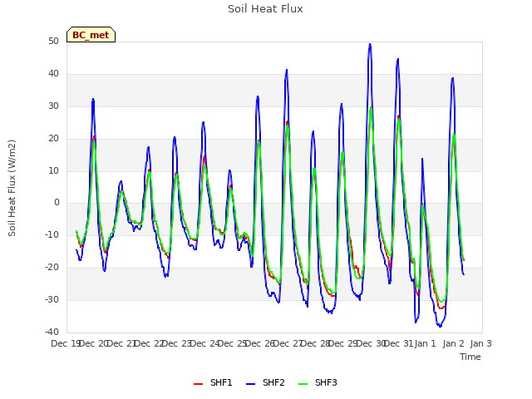The height and width of the screenshot is (399, 532).
Task: Click the y-axis tick label -40
Action: coord(52,332)
